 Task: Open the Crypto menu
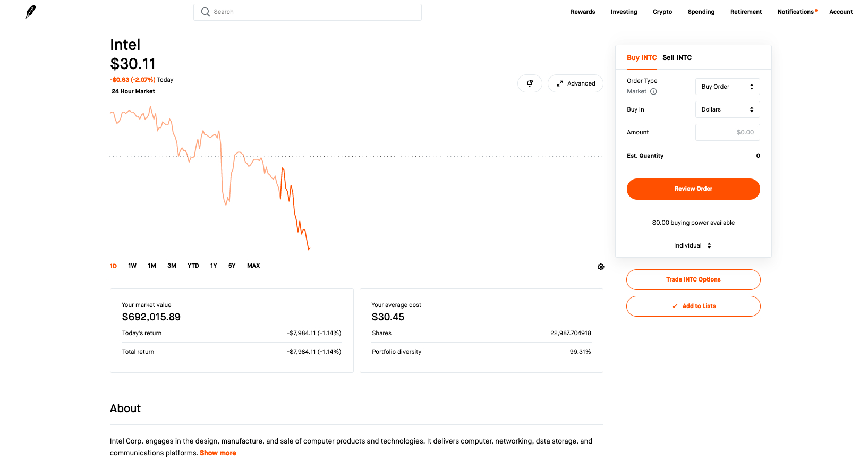click(x=662, y=12)
